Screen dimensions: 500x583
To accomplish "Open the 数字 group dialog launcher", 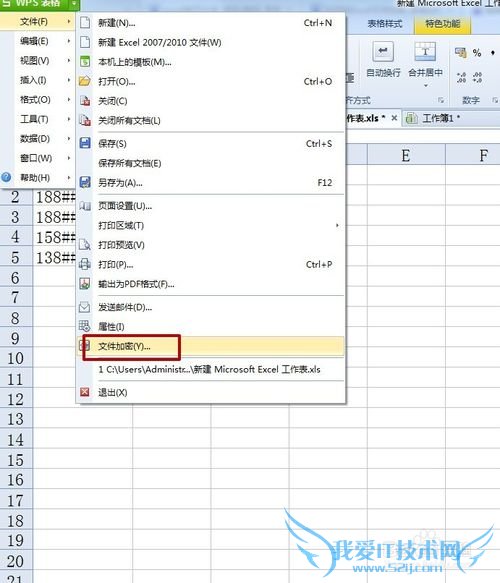I will click(495, 100).
